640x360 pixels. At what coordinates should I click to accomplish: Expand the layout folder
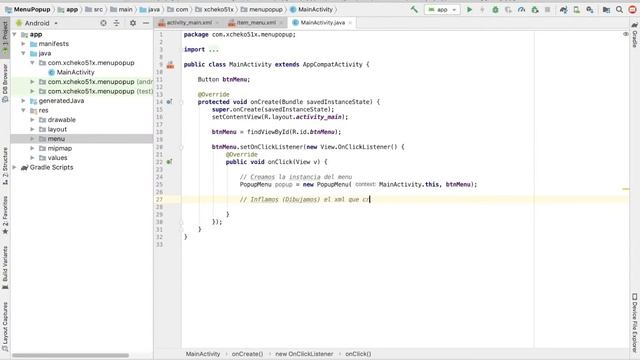pos(32,129)
